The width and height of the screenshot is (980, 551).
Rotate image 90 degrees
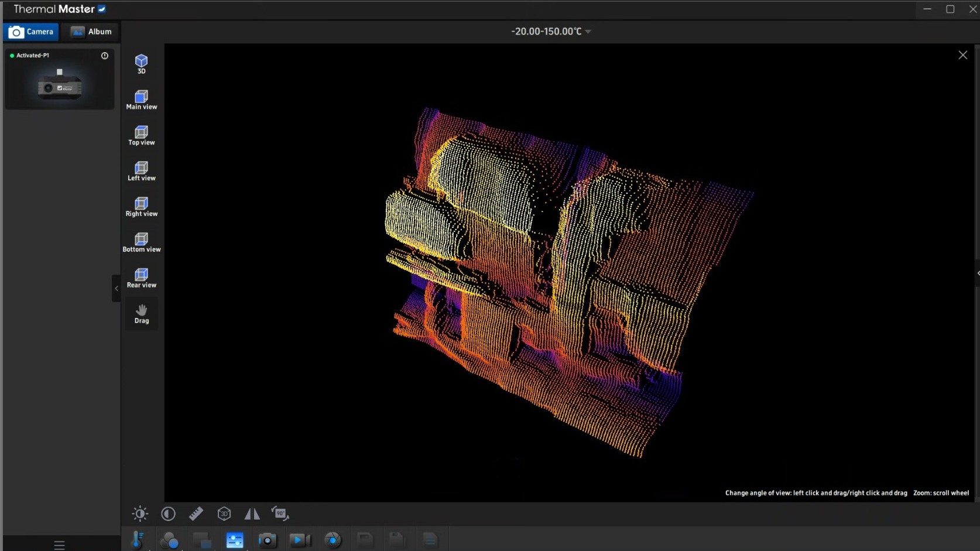[280, 514]
